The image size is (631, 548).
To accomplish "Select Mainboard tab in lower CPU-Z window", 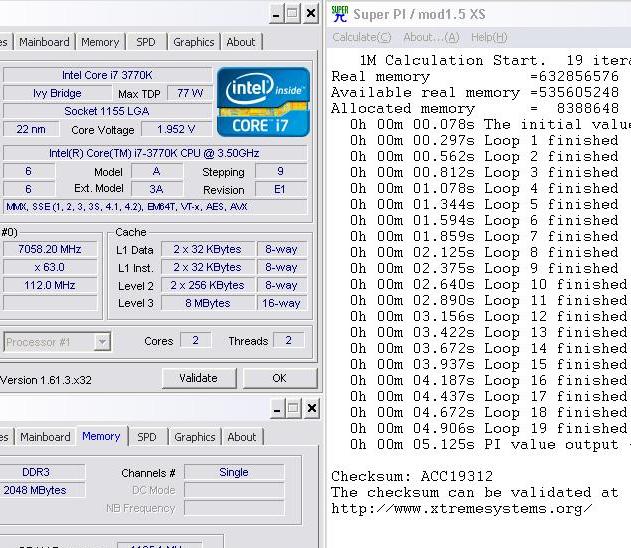I will (x=45, y=437).
